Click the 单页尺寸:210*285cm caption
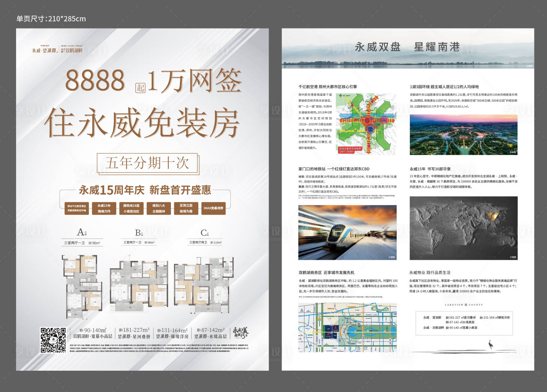The height and width of the screenshot is (392, 547). point(51,19)
